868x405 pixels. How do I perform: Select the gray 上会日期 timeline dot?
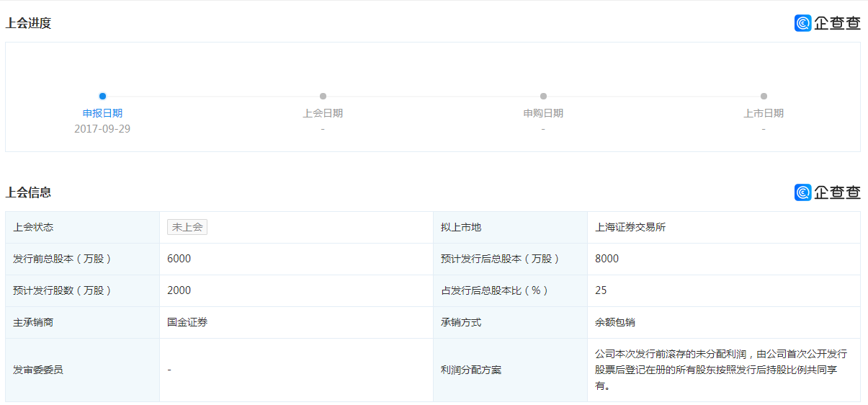(323, 96)
